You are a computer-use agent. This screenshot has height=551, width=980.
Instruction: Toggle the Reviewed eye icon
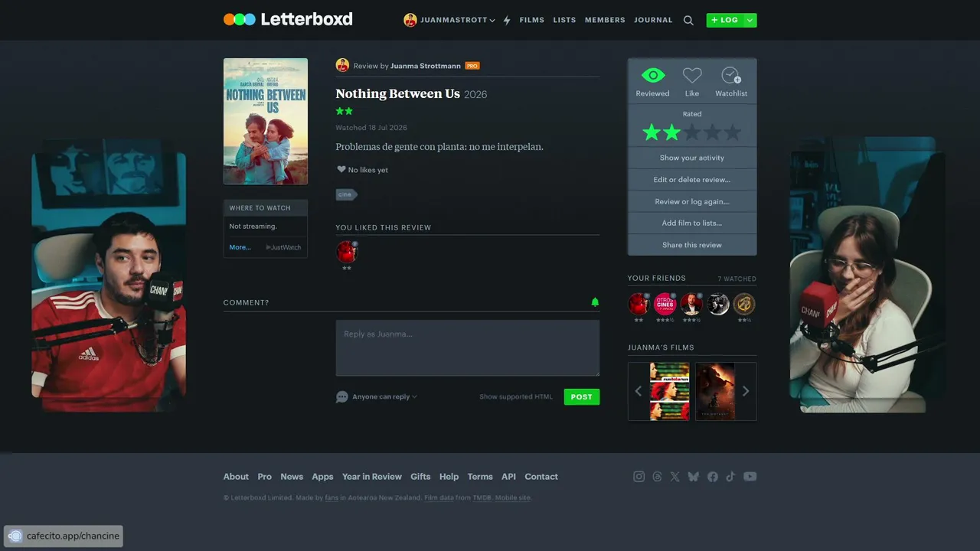pos(652,75)
